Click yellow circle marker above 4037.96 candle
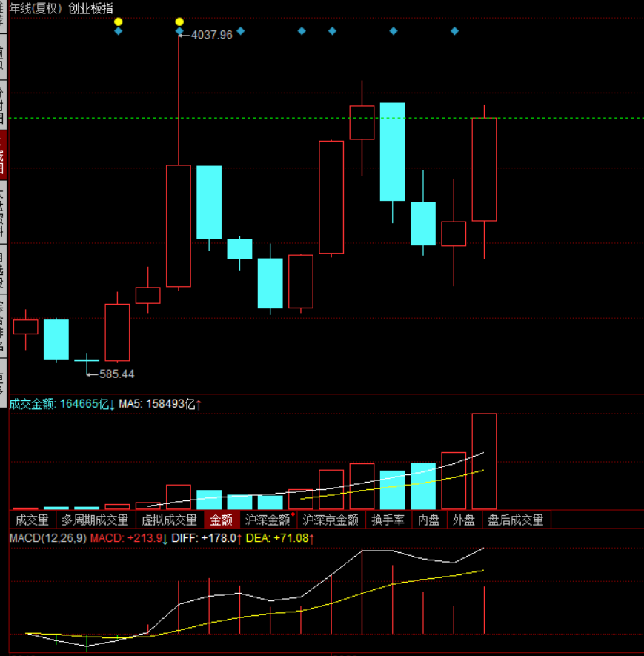Viewport: 644px width, 656px height. [x=179, y=22]
